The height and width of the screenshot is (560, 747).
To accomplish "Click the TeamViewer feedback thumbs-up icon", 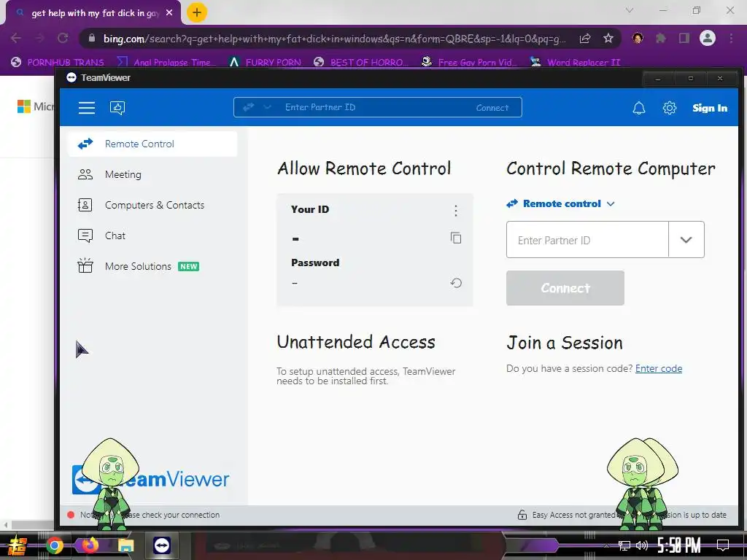I will [x=117, y=108].
